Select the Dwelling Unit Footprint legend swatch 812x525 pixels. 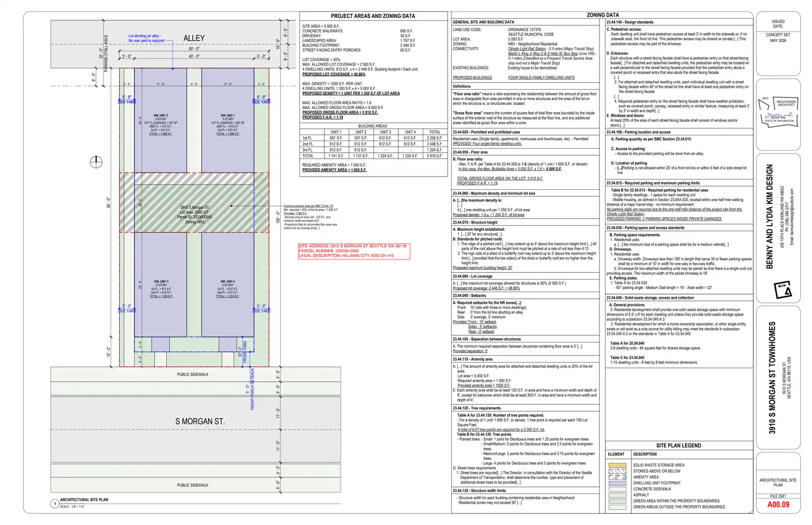click(x=618, y=483)
